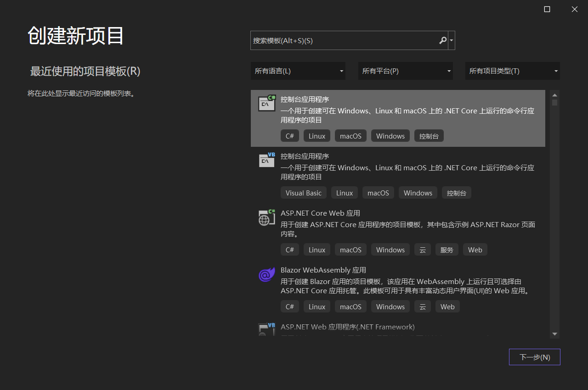Click the purple Blazor WebAssembly icon
The image size is (588, 390).
[x=266, y=275]
